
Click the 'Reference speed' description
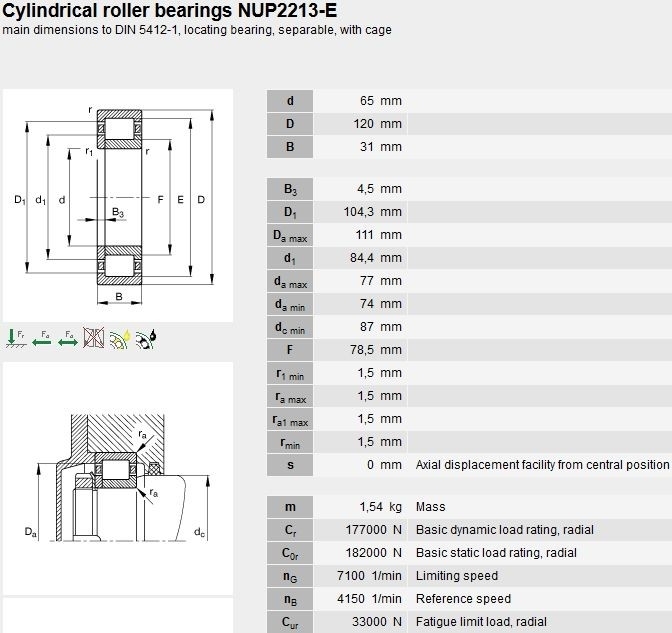point(463,599)
